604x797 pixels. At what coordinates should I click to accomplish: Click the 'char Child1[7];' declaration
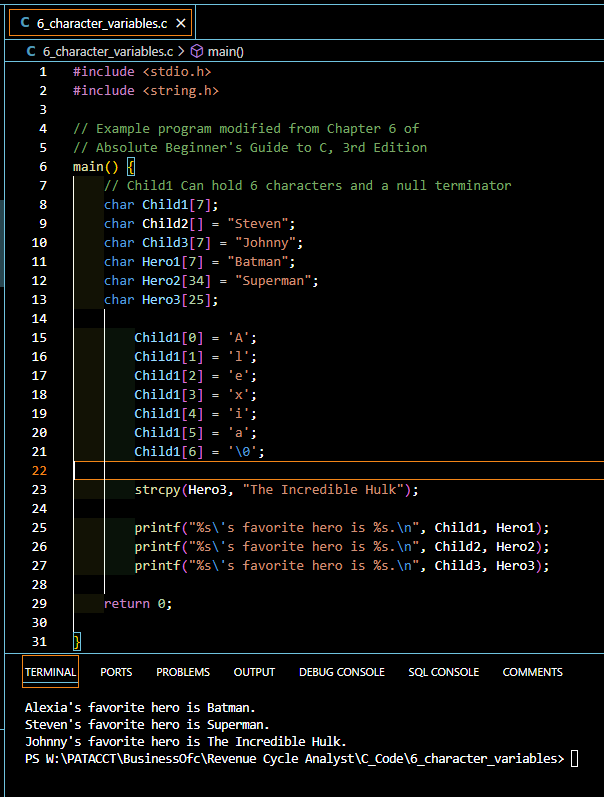[x=161, y=205]
